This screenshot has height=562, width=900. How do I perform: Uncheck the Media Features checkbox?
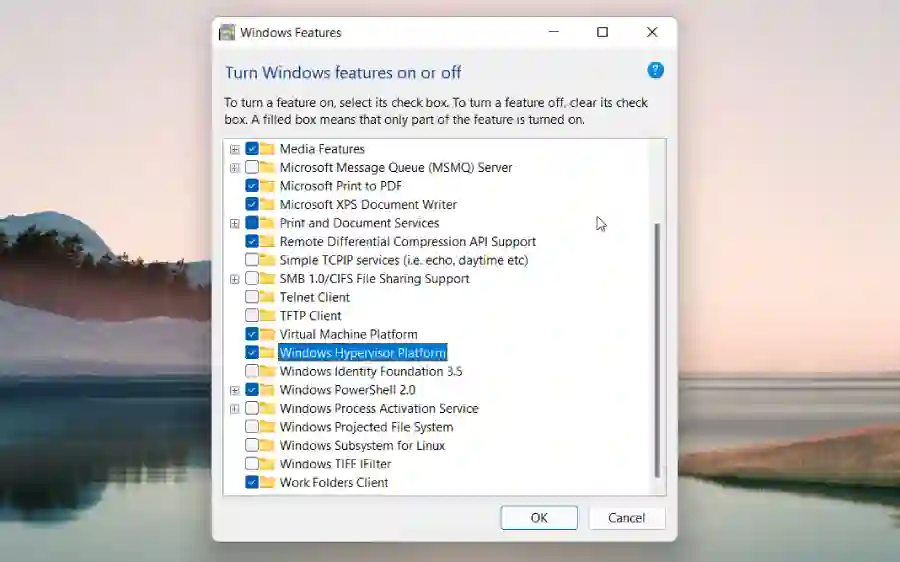click(x=251, y=149)
